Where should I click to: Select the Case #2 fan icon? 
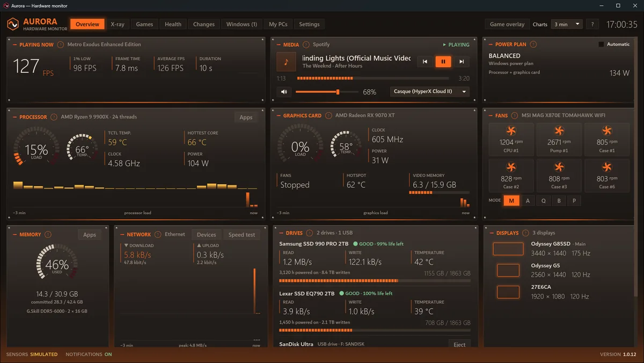511,167
